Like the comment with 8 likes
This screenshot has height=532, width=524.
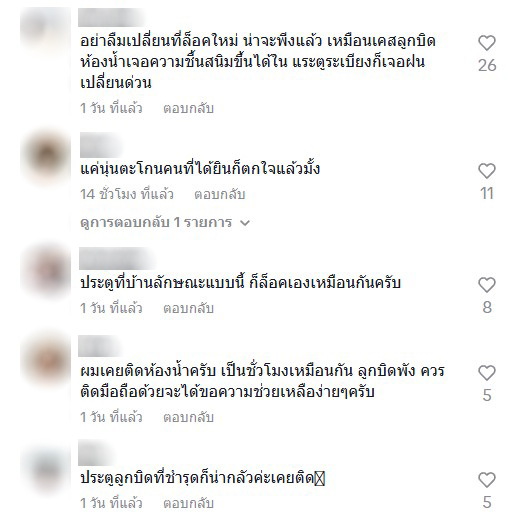click(x=487, y=285)
